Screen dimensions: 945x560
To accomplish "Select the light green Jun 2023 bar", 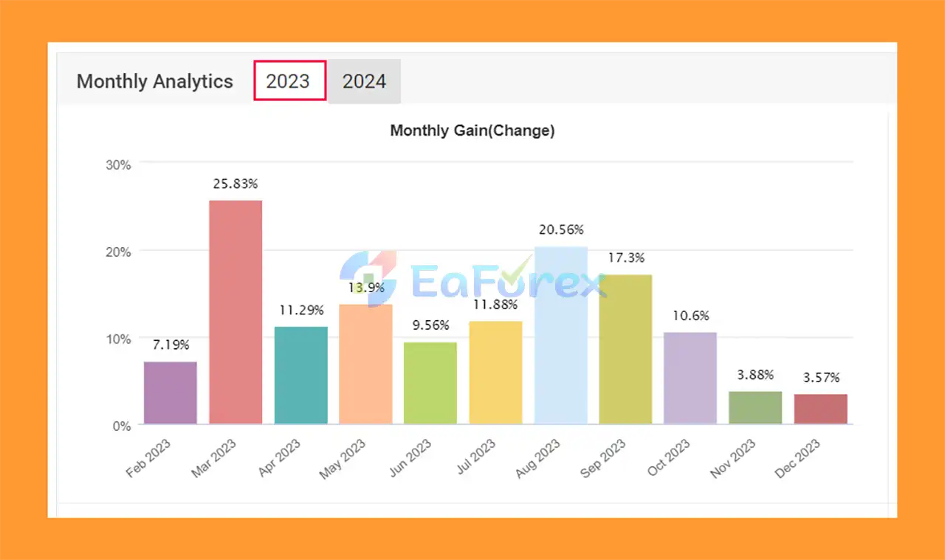I will click(x=430, y=383).
